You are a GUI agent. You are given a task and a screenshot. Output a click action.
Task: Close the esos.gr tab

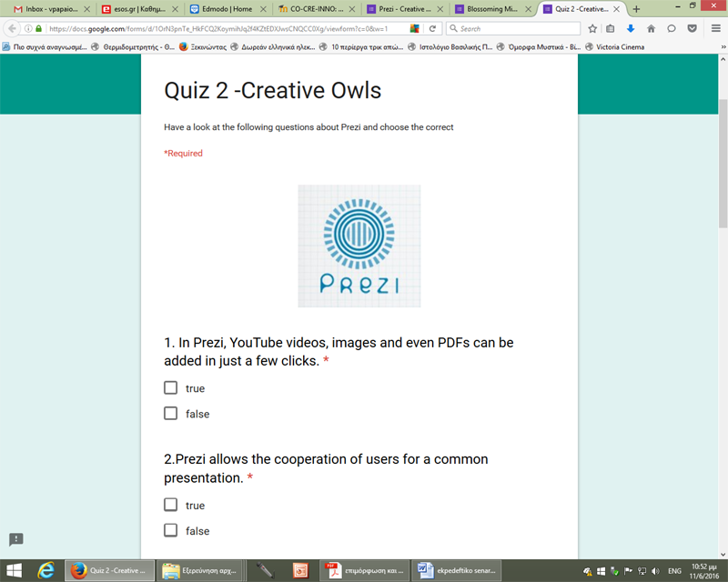point(175,9)
